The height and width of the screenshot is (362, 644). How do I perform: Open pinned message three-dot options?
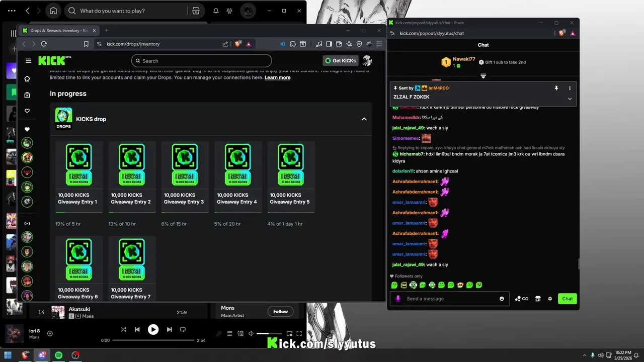[x=570, y=88]
